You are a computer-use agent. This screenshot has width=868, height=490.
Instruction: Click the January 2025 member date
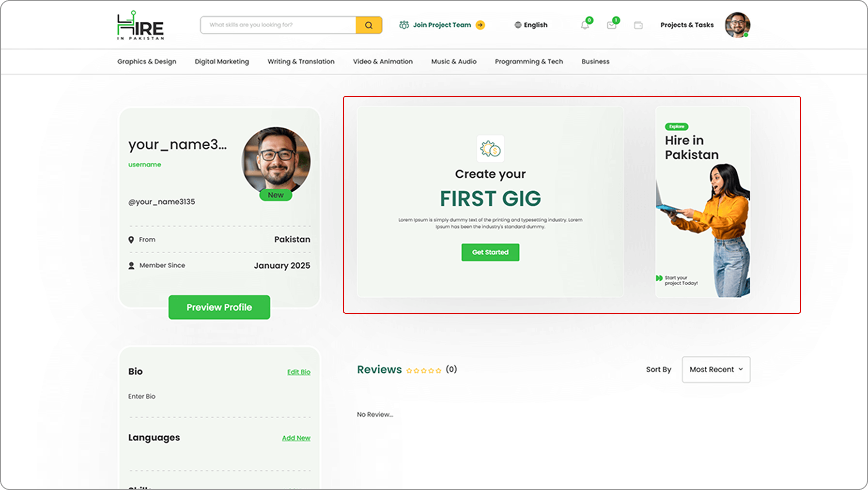pyautogui.click(x=282, y=265)
